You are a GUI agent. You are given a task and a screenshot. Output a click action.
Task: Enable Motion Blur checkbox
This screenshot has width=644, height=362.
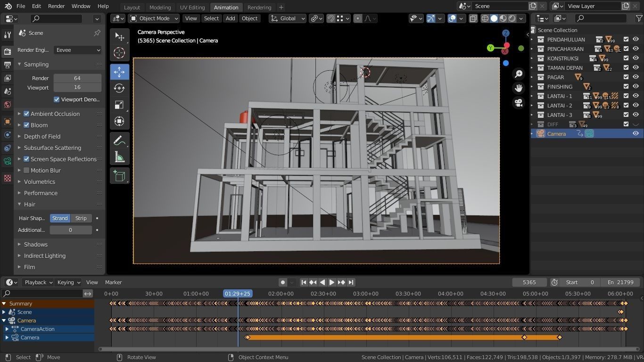point(26,170)
